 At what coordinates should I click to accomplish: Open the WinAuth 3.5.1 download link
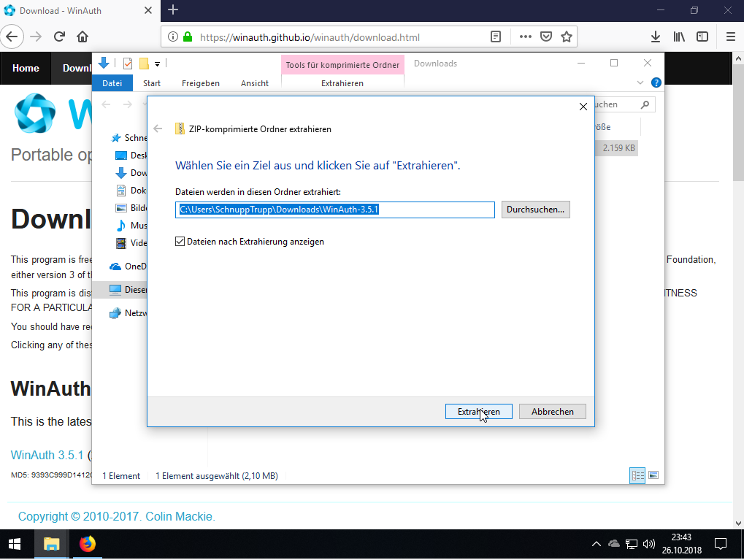point(47,455)
